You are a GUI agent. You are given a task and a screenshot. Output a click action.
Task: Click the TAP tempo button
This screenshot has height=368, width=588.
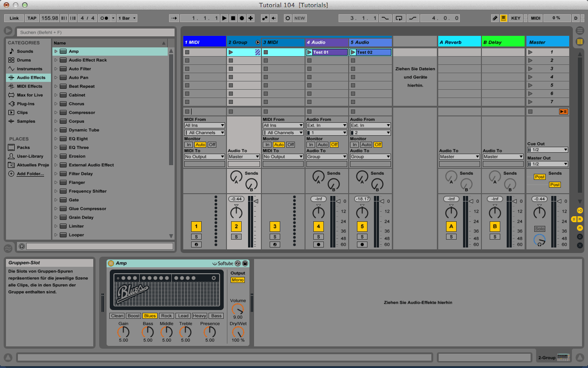(32, 18)
